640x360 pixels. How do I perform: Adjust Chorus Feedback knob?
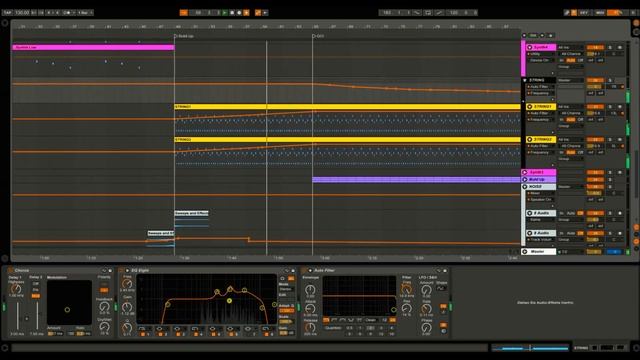(104, 307)
